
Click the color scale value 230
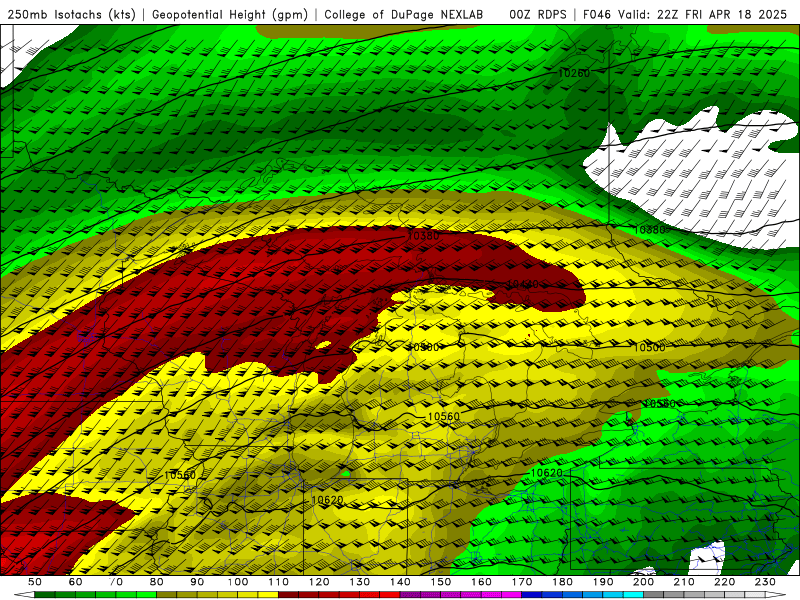(x=765, y=582)
